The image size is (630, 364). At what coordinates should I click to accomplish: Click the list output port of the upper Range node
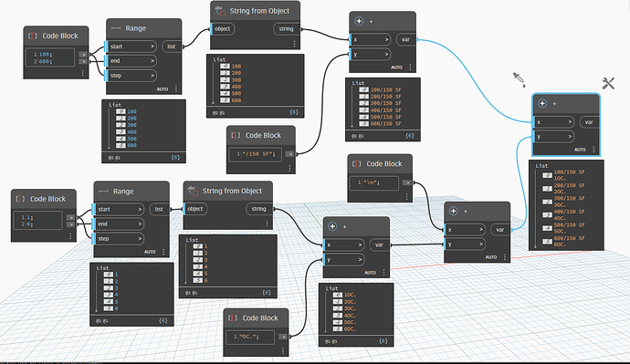[172, 47]
